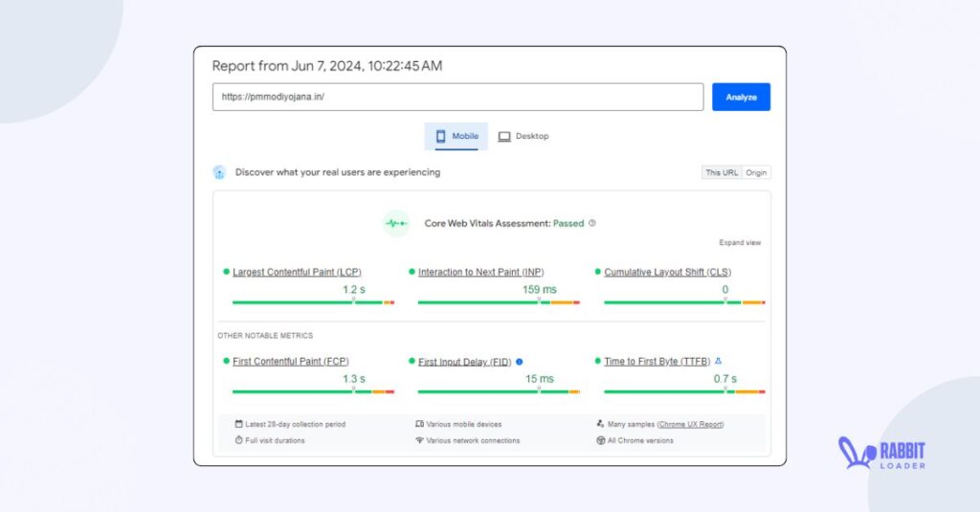Click the green dot beside FID

click(x=412, y=362)
